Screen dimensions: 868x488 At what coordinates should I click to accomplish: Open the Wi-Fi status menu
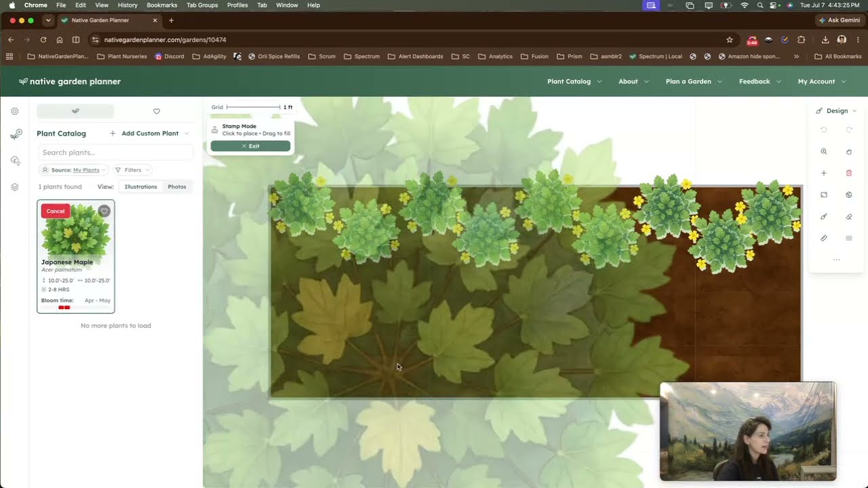tap(744, 5)
